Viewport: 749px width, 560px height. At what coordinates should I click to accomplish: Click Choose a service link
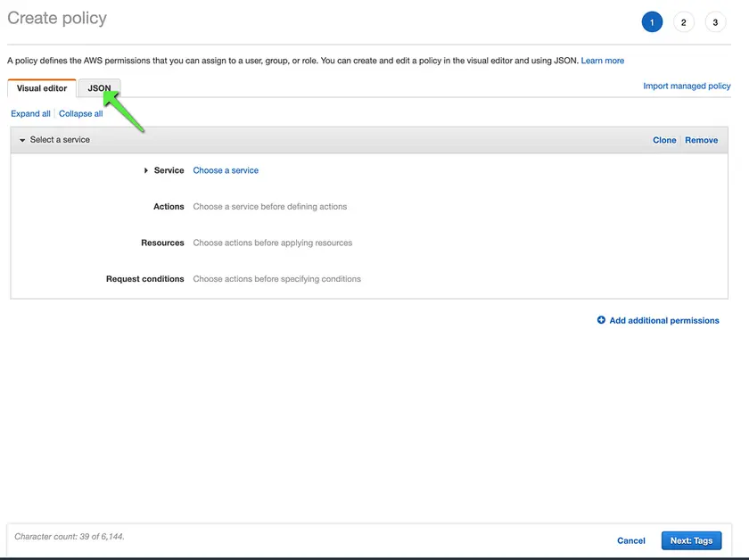coord(226,170)
